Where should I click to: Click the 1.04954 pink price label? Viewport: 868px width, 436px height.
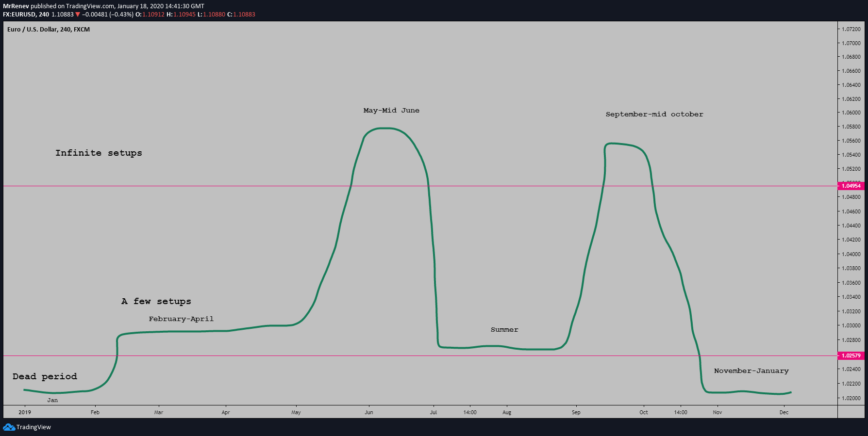tap(851, 186)
